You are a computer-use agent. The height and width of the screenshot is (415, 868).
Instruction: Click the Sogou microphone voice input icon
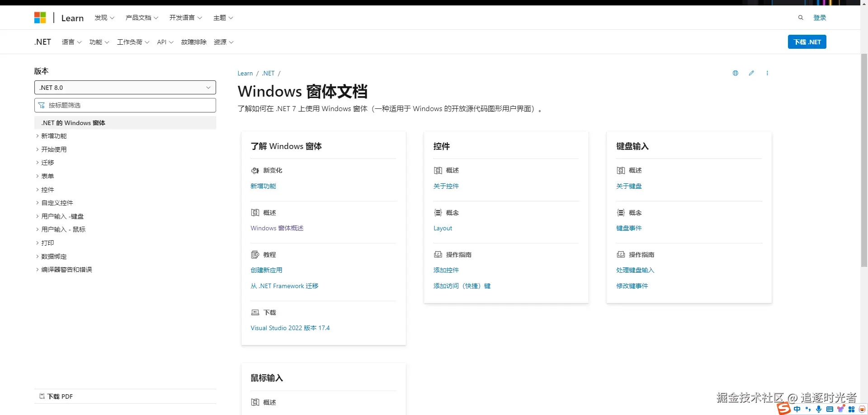819,409
